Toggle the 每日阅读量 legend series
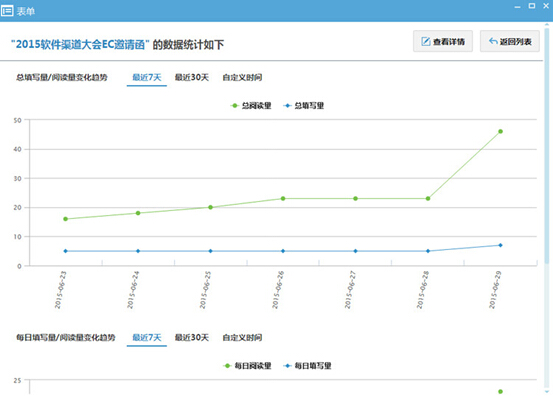Screen dimensions: 553x396 (247, 366)
